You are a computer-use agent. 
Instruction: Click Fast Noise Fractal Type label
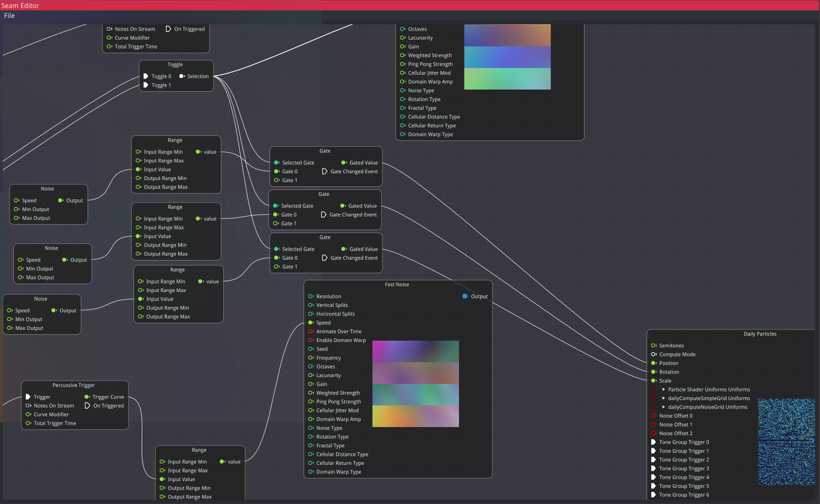click(x=330, y=445)
